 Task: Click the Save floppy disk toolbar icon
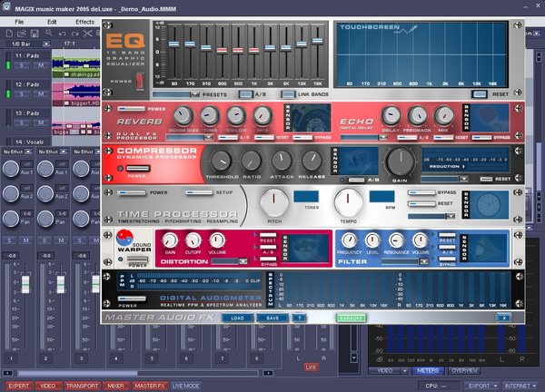pyautogui.click(x=35, y=34)
